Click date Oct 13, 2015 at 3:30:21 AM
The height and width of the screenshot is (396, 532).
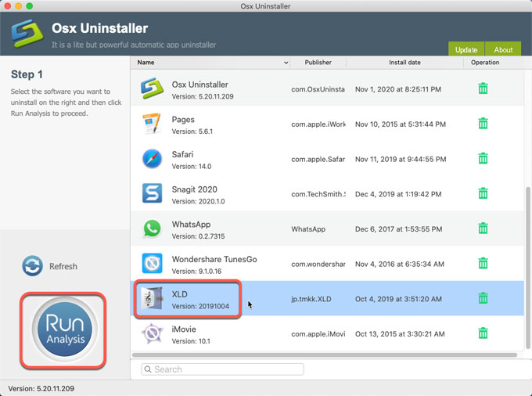pyautogui.click(x=400, y=334)
